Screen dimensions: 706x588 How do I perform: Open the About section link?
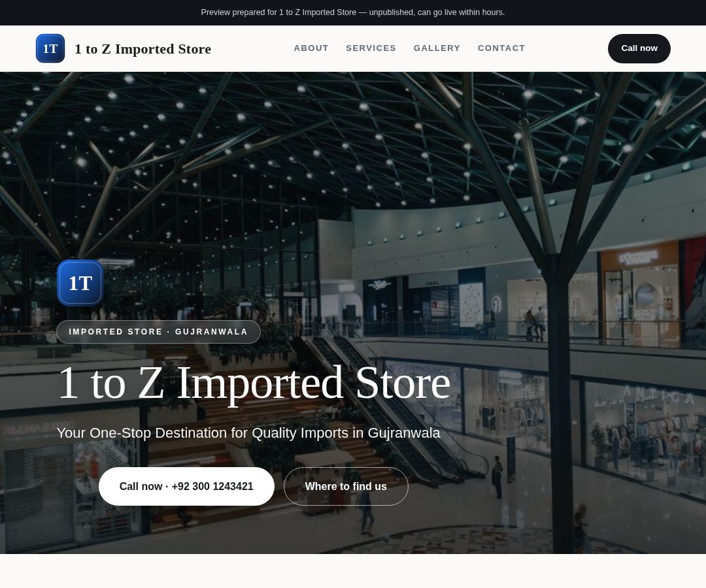coord(311,48)
